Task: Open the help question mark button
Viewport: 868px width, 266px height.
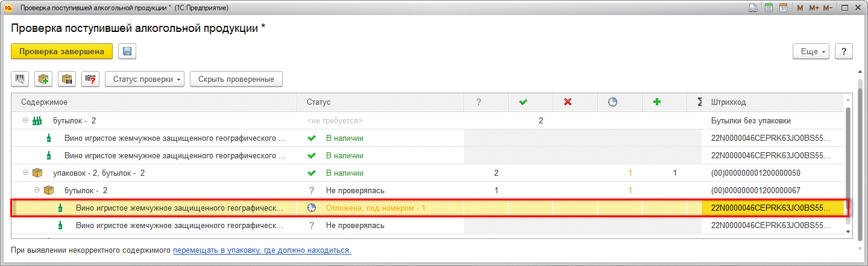Action: 844,52
